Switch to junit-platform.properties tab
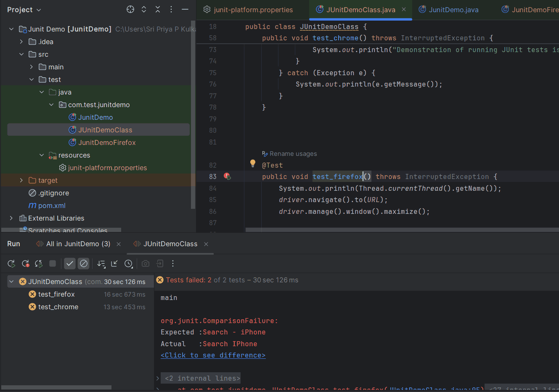This screenshot has width=559, height=392. (248, 10)
